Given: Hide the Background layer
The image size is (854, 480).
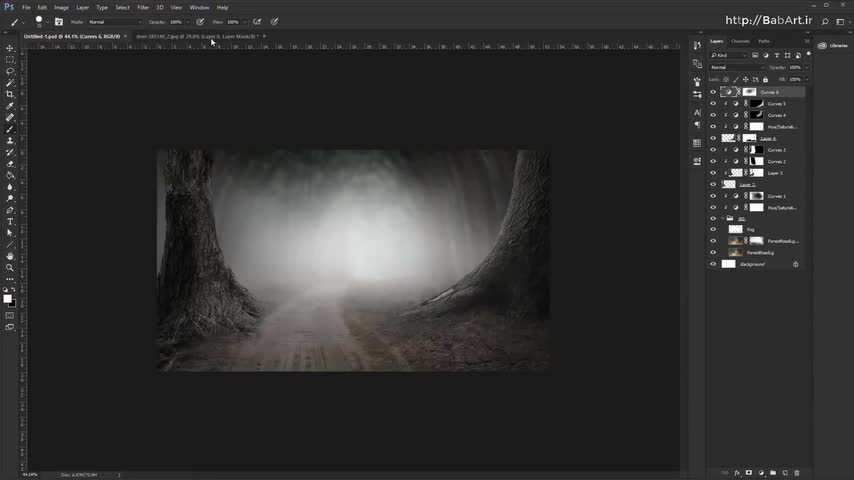Looking at the screenshot, I should coord(713,264).
